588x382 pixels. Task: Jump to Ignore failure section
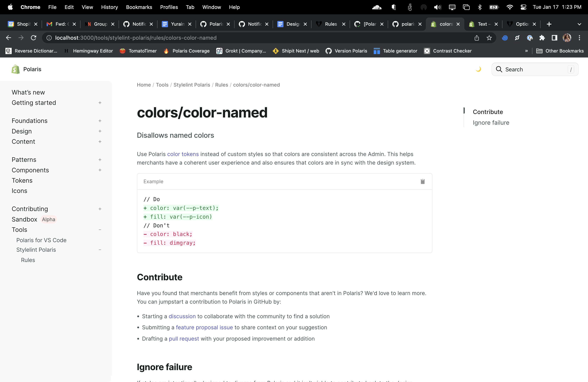(491, 123)
